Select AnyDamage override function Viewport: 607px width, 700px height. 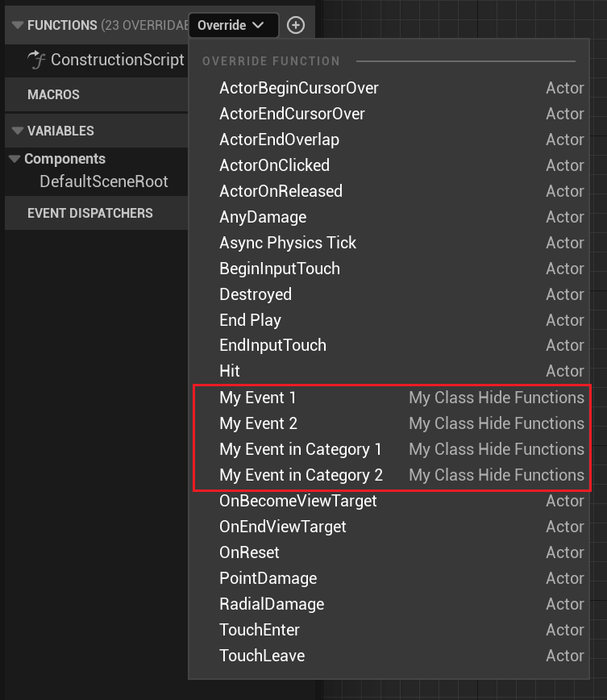click(263, 217)
